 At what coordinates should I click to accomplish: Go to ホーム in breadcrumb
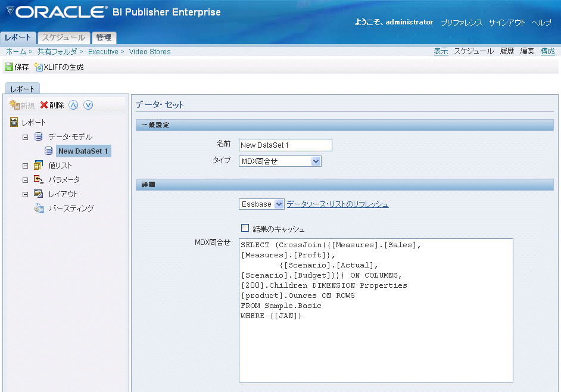pyautogui.click(x=16, y=52)
